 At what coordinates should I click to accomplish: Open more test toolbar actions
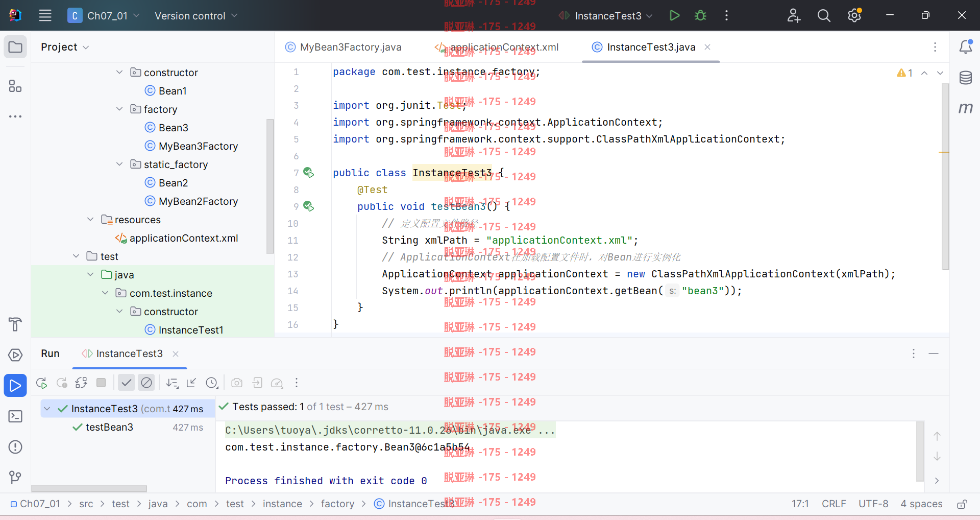[297, 383]
